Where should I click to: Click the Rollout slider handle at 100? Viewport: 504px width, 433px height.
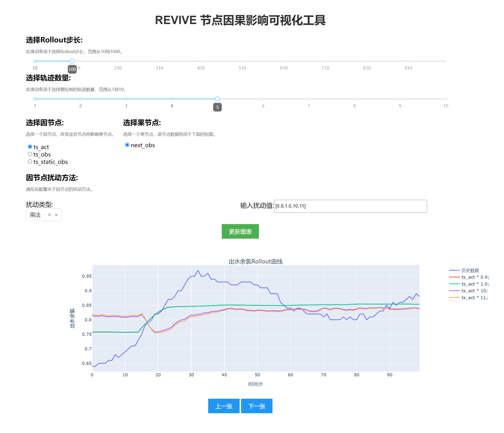point(72,61)
